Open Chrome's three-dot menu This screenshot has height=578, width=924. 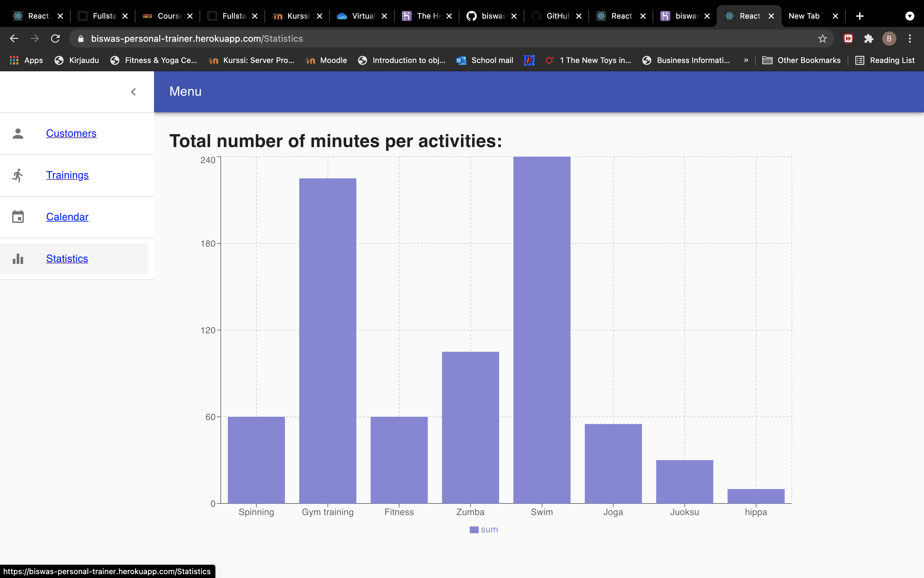click(x=910, y=39)
